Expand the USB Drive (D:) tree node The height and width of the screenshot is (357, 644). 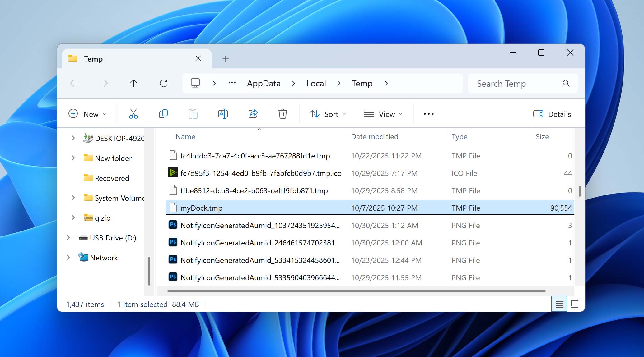[68, 238]
